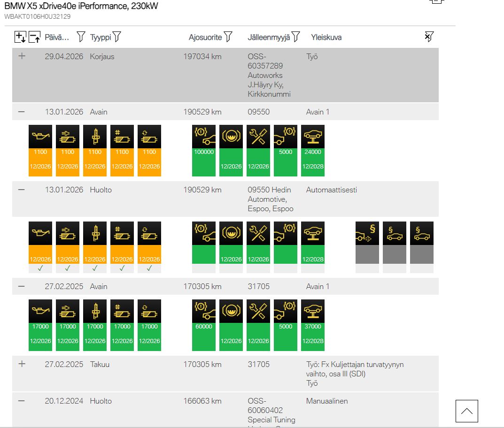This screenshot has height=428, width=504.
Task: Click engine oil icon showing 17000
Action: pos(40,311)
